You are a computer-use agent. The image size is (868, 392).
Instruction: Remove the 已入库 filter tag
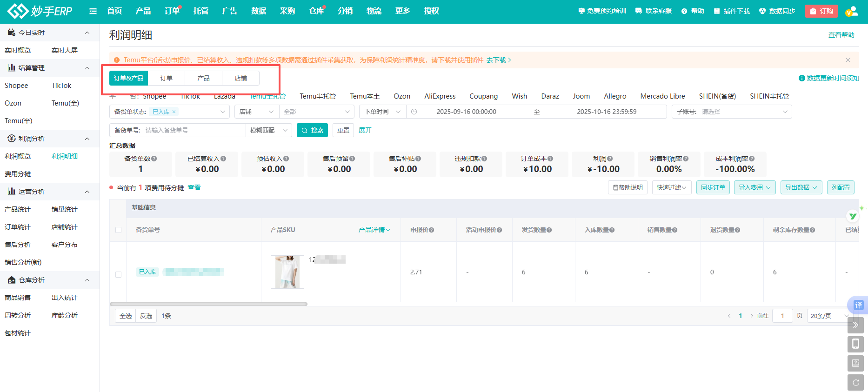point(174,112)
